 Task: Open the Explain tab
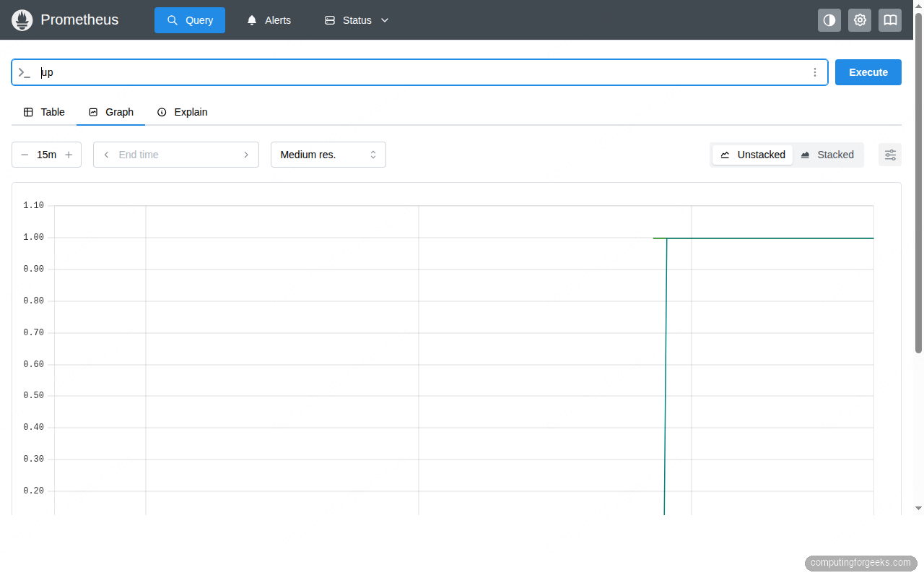pos(182,112)
